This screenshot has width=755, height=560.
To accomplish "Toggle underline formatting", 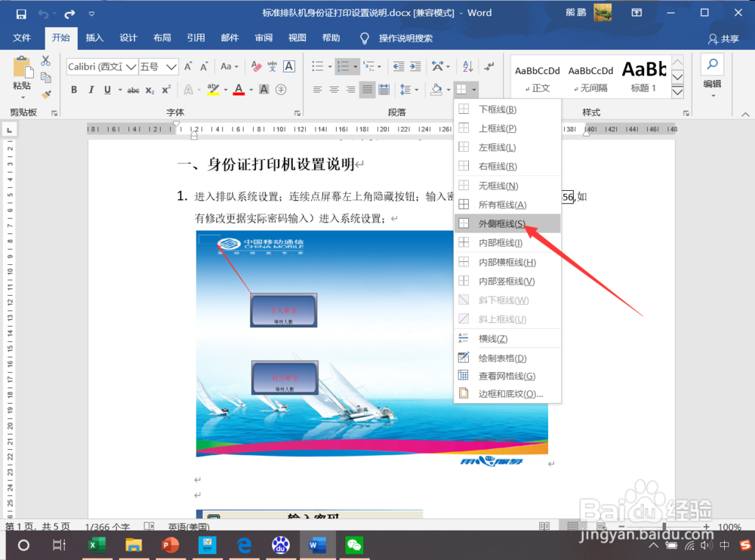I will 106,88.
